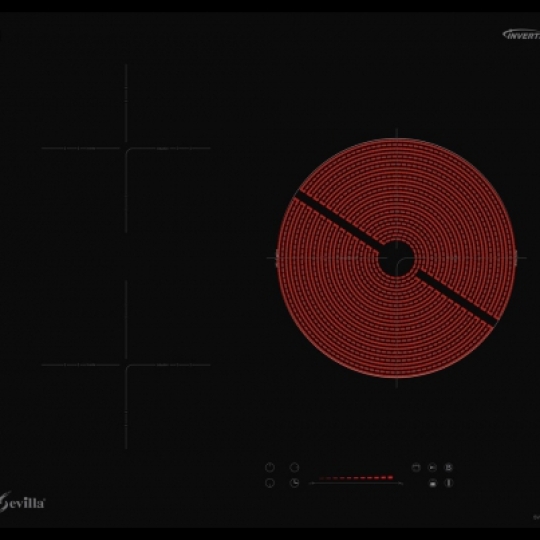
Task: Select the lower-left induction cooking zone
Action: [x=126, y=365]
